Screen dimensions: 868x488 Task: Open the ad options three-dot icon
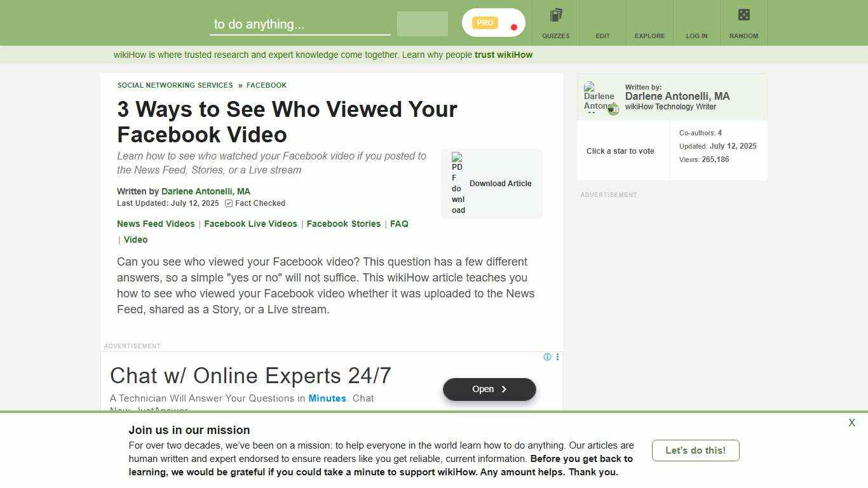click(557, 357)
